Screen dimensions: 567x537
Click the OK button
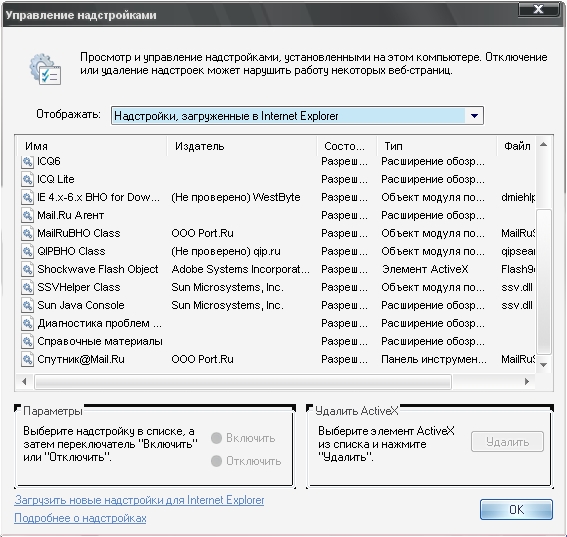click(x=516, y=510)
